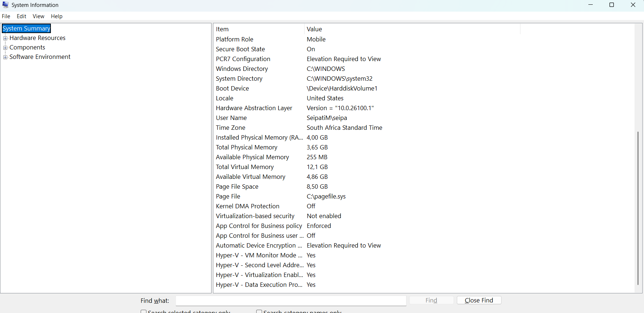Image resolution: width=644 pixels, height=313 pixels.
Task: Select the Page File Space row
Action: [x=367, y=186]
